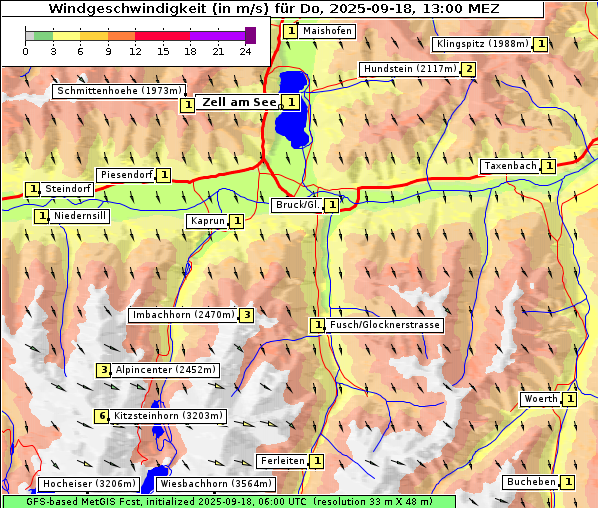Click the Bruck/Gl. location label
This screenshot has width=598, height=508.
coord(297,205)
